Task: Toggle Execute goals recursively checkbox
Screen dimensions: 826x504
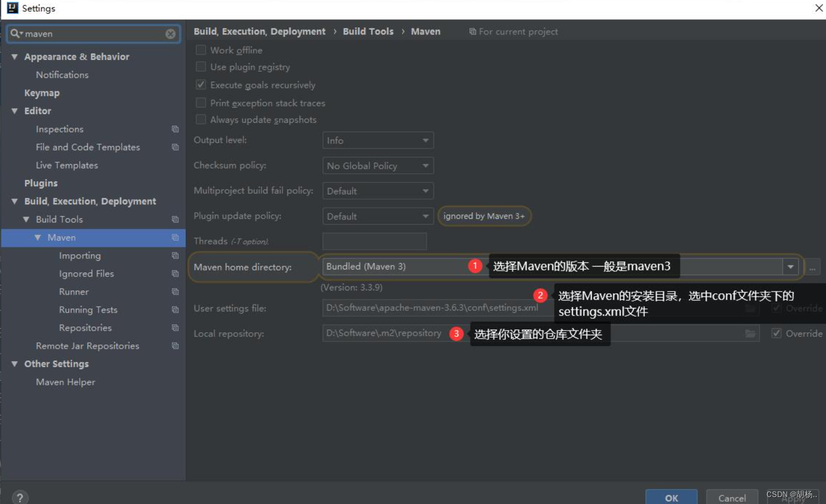Action: point(201,85)
